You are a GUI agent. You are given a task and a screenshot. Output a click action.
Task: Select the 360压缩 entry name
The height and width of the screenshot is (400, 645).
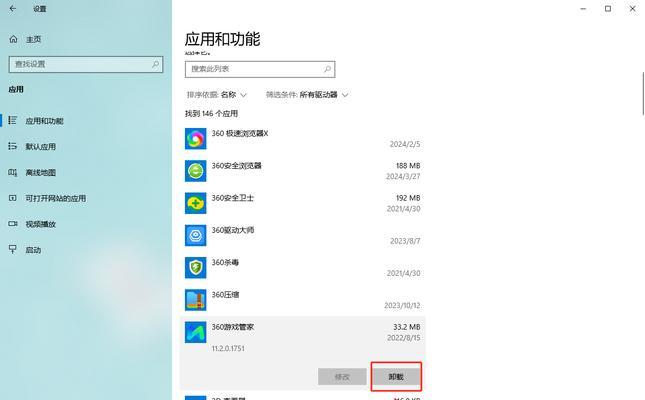coord(225,295)
